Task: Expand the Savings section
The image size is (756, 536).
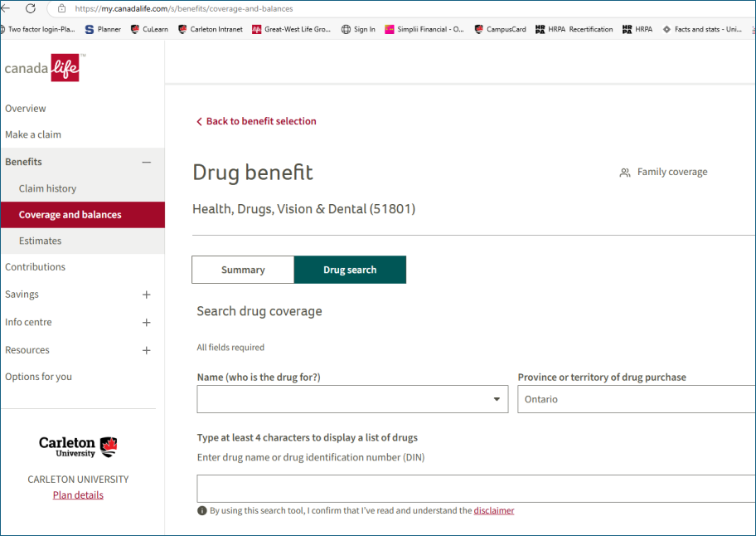Action: tap(147, 295)
